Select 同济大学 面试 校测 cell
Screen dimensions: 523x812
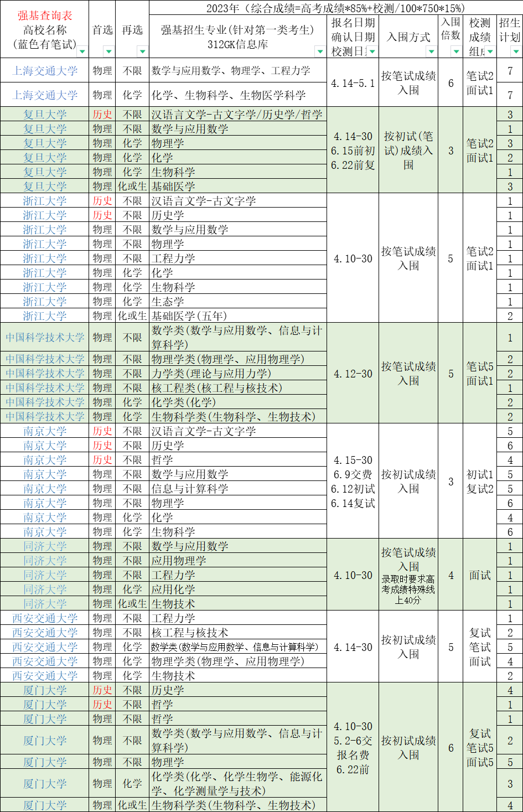pyautogui.click(x=480, y=575)
